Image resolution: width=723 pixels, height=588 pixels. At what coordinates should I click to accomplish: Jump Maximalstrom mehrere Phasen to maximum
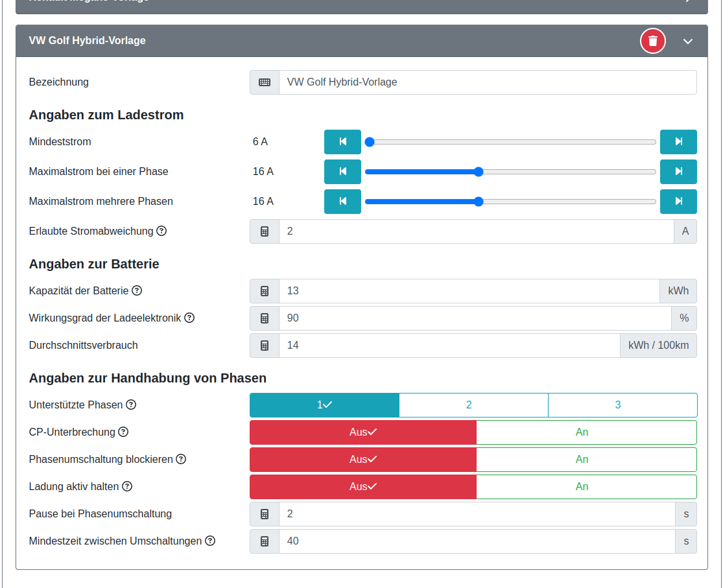(678, 202)
